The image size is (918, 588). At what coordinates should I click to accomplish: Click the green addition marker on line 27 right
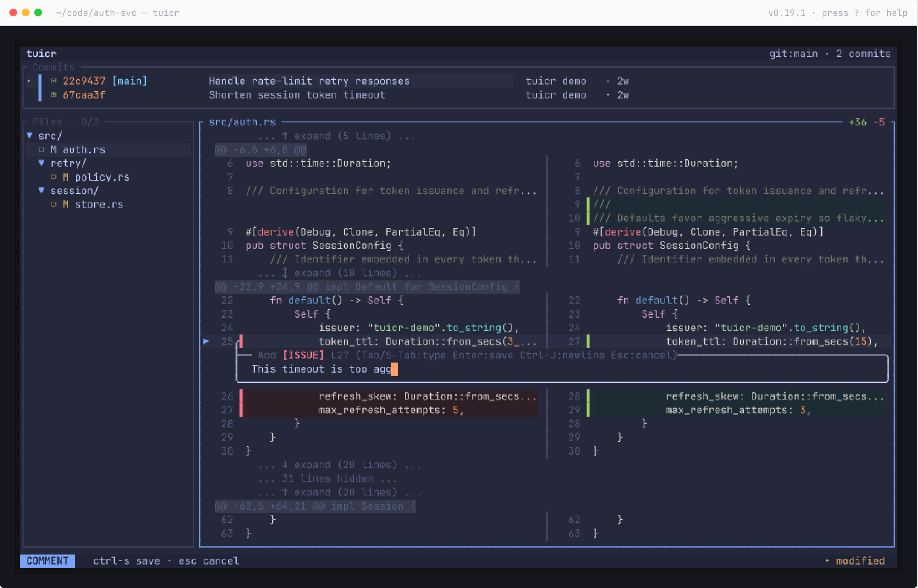pos(588,342)
